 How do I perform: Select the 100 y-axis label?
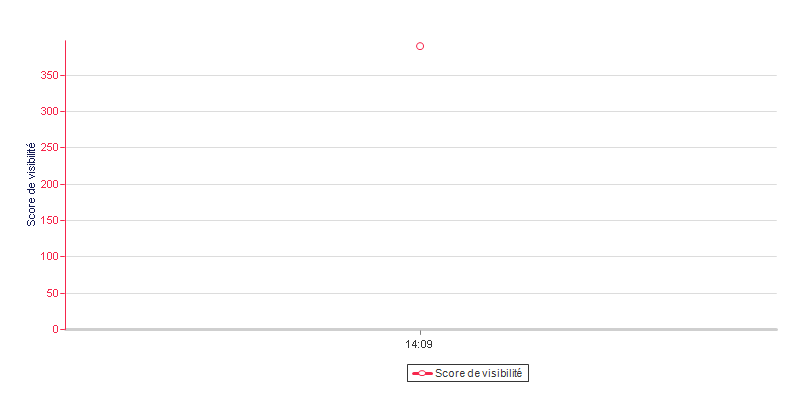(49, 257)
